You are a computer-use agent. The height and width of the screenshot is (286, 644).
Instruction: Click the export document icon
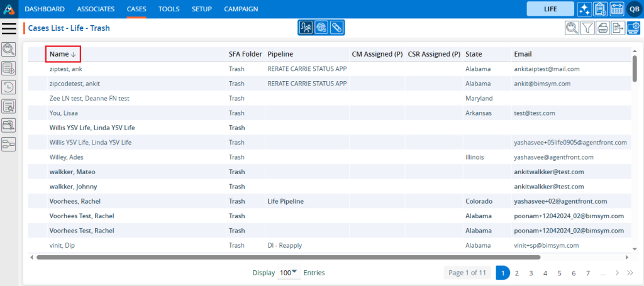pyautogui.click(x=618, y=28)
